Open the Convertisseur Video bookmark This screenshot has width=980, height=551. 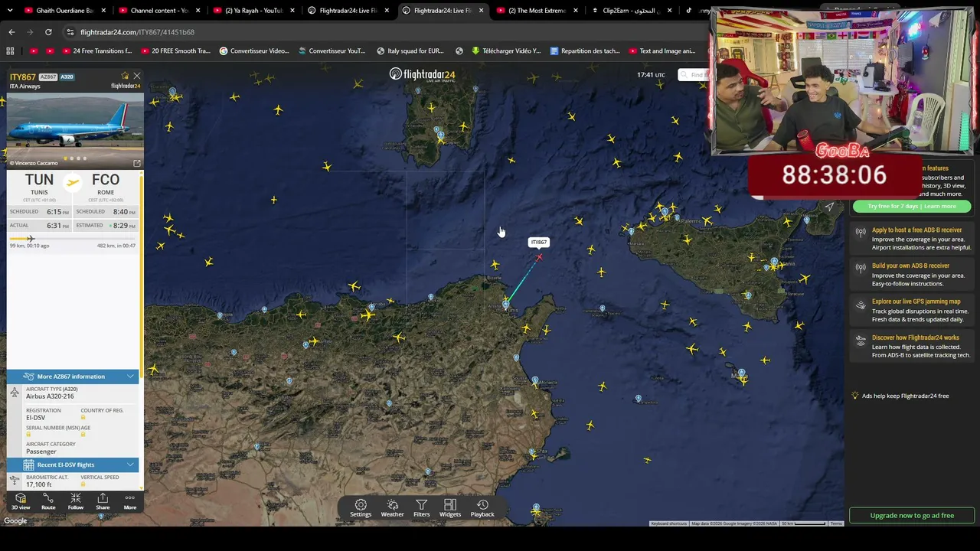[254, 51]
